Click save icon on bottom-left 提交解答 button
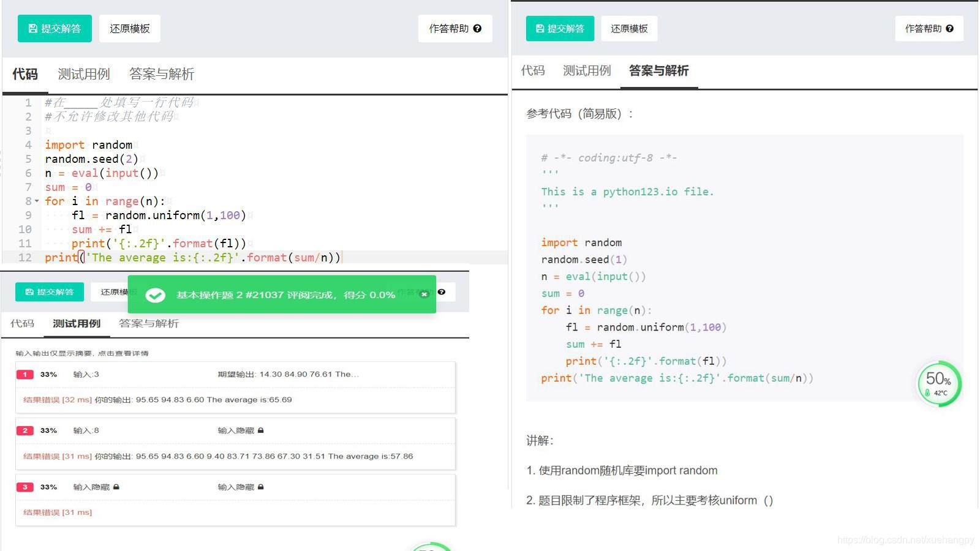This screenshot has height=551, width=980. coord(29,292)
